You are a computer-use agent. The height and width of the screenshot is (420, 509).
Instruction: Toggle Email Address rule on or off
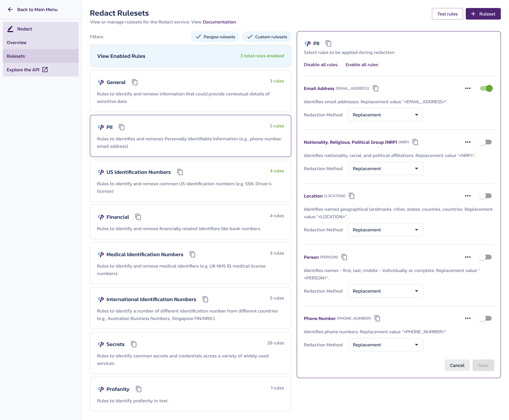click(x=486, y=88)
